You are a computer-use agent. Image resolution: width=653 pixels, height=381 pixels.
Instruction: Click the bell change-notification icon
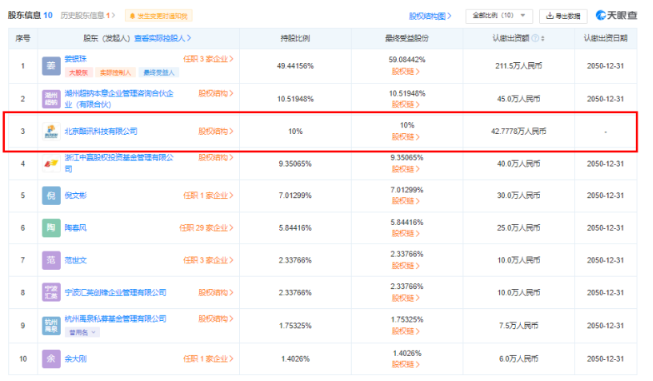[132, 16]
